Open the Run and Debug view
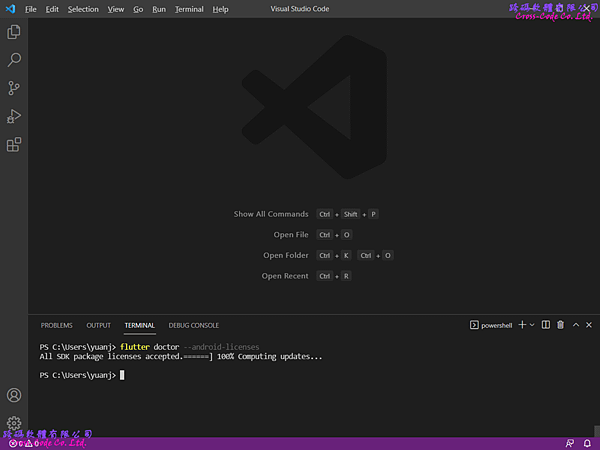Screen dimensions: 600x450 (x=14, y=116)
